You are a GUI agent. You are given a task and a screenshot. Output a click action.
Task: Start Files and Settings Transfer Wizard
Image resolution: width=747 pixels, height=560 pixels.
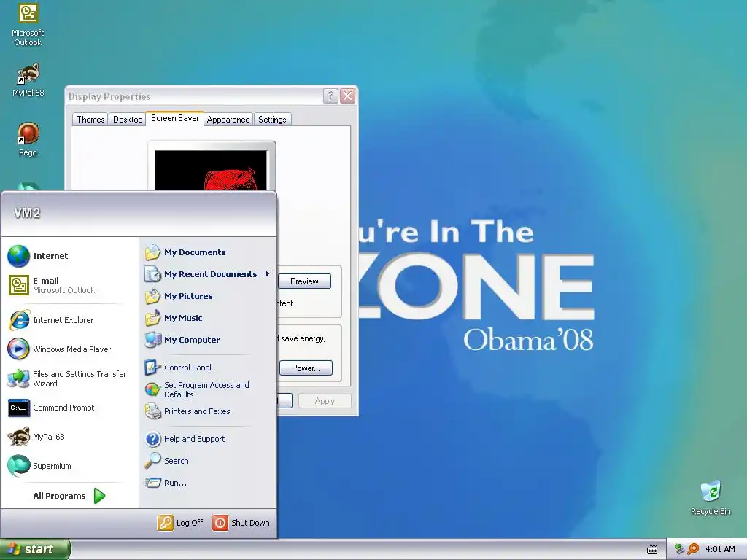click(x=69, y=378)
